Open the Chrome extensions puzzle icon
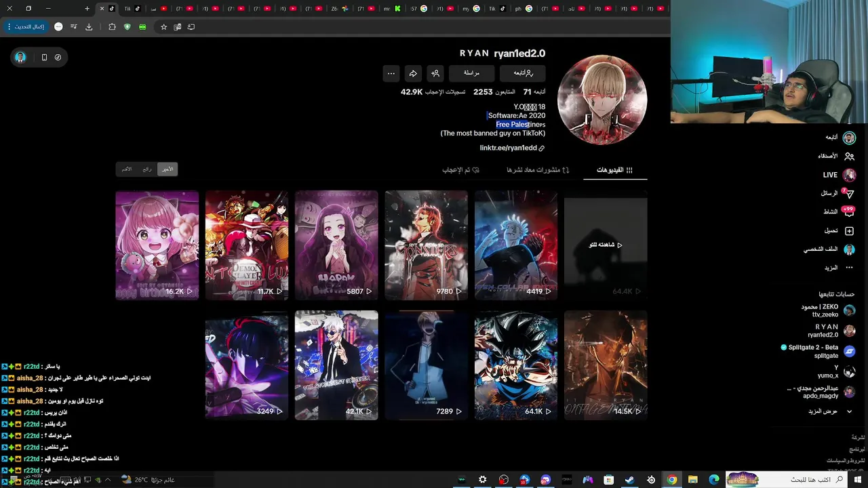 [x=112, y=26]
